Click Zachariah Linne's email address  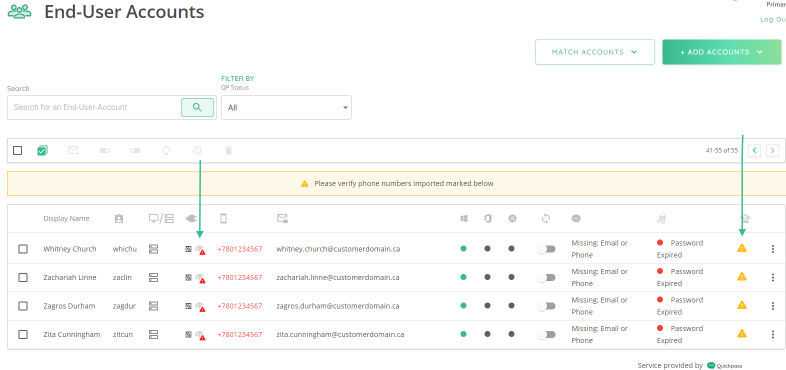coord(337,278)
